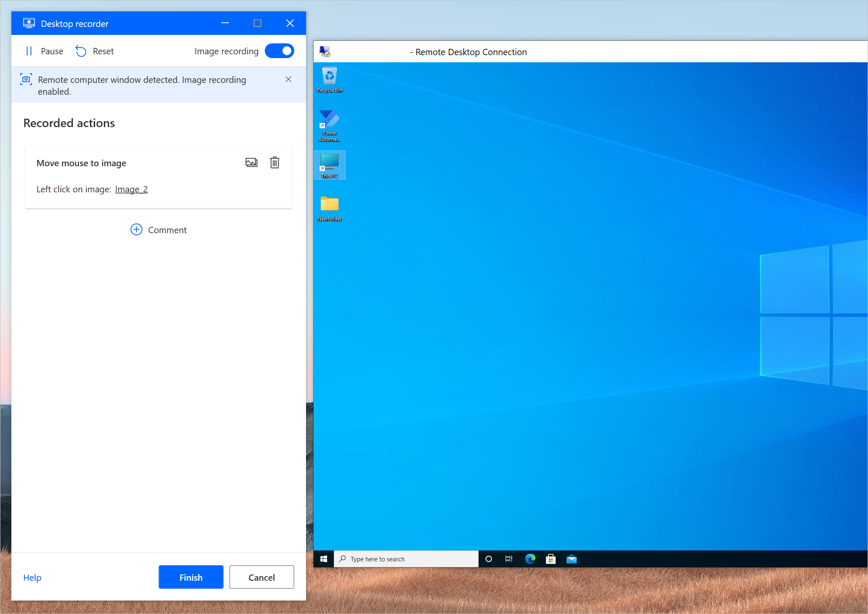Viewport: 868px width, 614px height.
Task: Open the remote Windows Start menu
Action: [x=324, y=559]
